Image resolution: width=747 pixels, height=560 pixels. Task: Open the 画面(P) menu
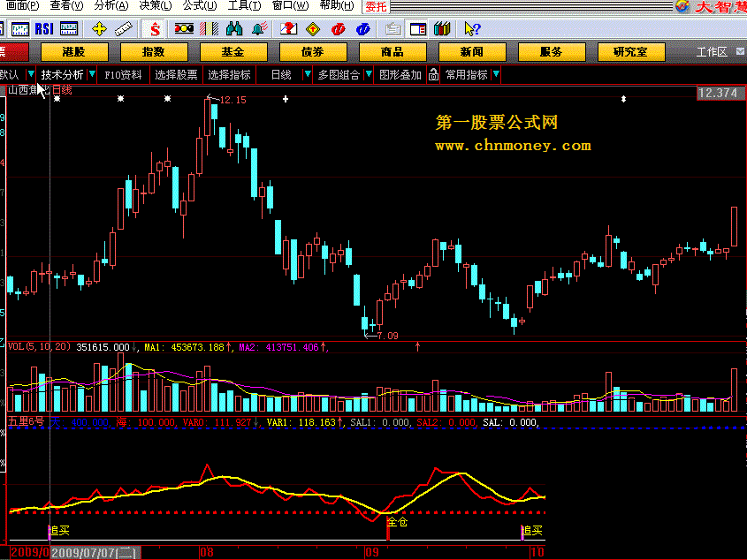pos(21,5)
